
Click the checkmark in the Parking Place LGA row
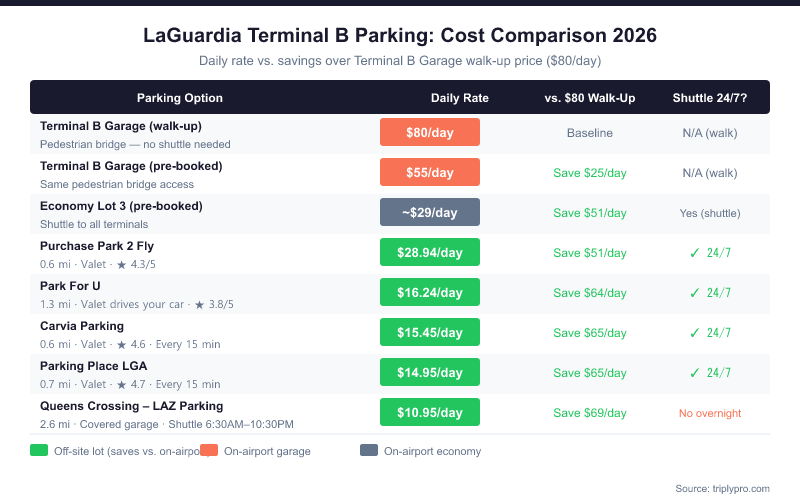click(x=695, y=373)
